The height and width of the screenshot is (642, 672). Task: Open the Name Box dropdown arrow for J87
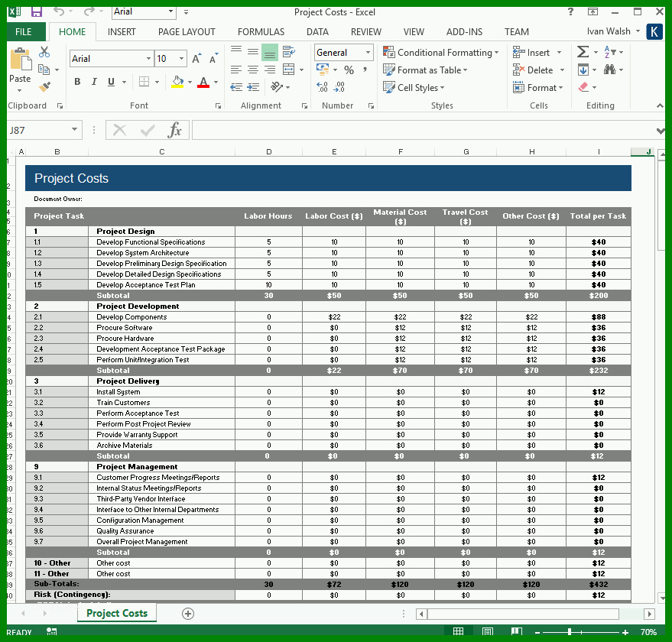coord(75,129)
